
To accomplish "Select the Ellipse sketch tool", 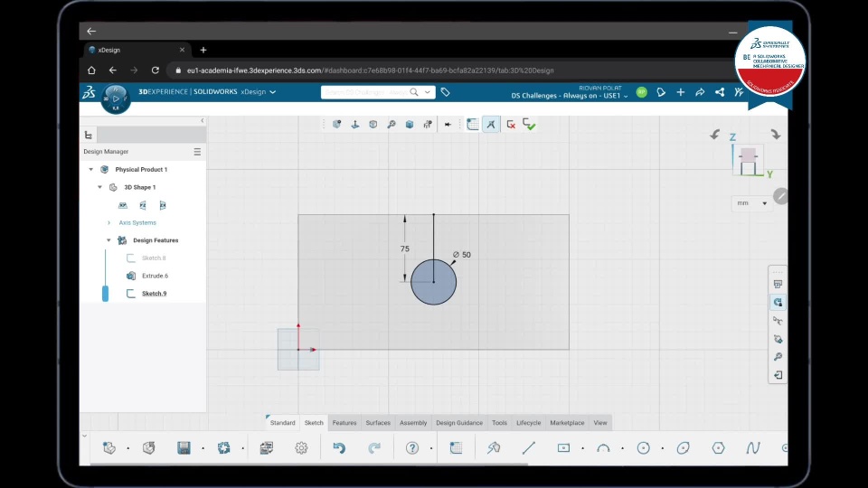I will click(684, 447).
